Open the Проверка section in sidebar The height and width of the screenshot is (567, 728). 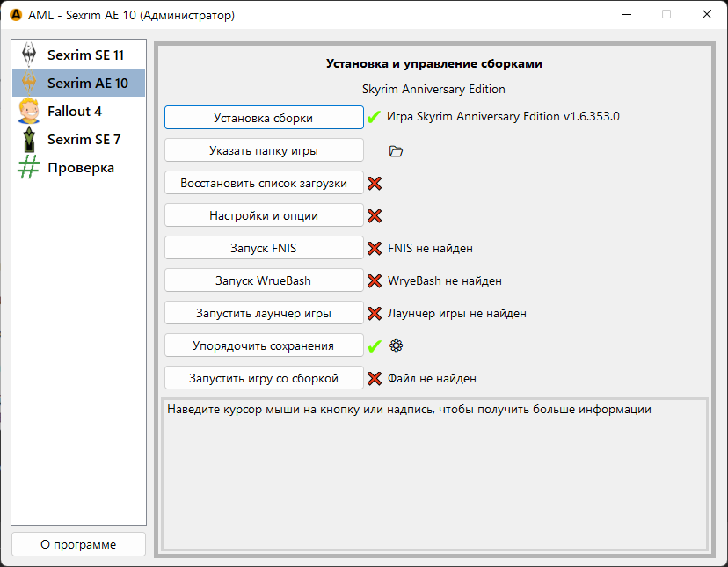point(80,168)
